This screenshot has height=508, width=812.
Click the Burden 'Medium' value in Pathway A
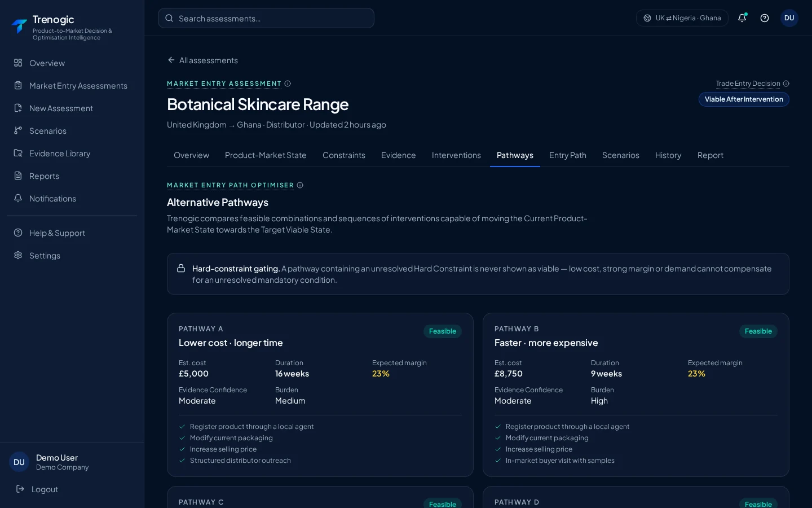coord(290,401)
